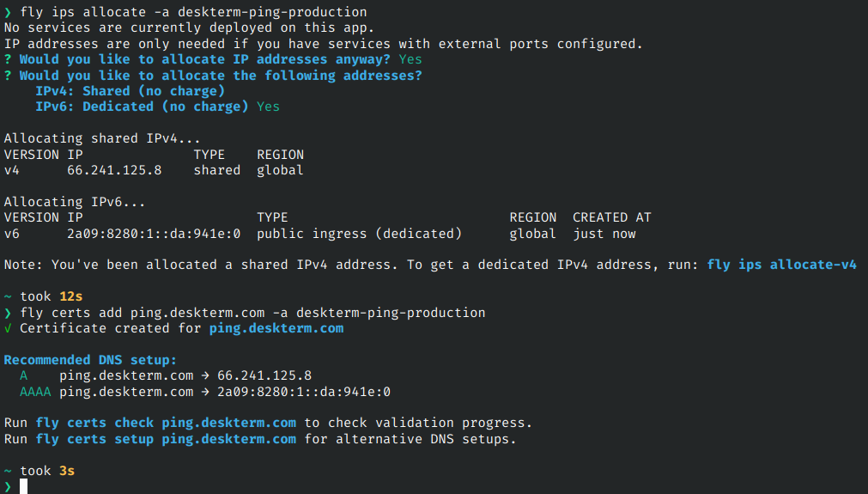Click the 'just now' created-at value
The height and width of the screenshot is (494, 868).
[x=604, y=234]
